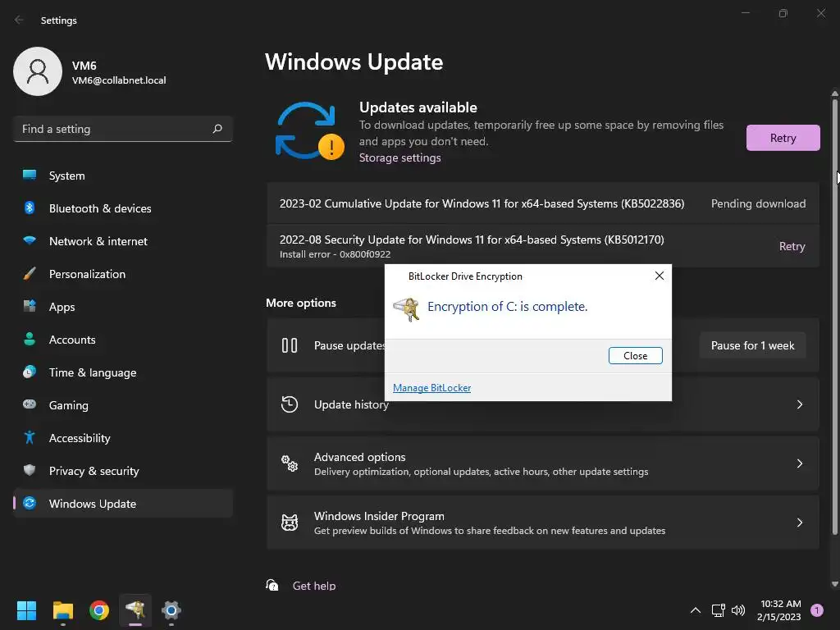Click the network tray icon
Image resolution: width=840 pixels, height=630 pixels.
tap(718, 610)
